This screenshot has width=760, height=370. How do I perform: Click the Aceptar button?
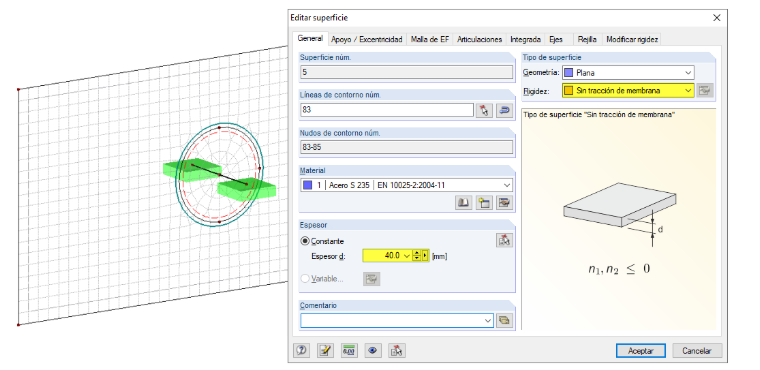640,351
